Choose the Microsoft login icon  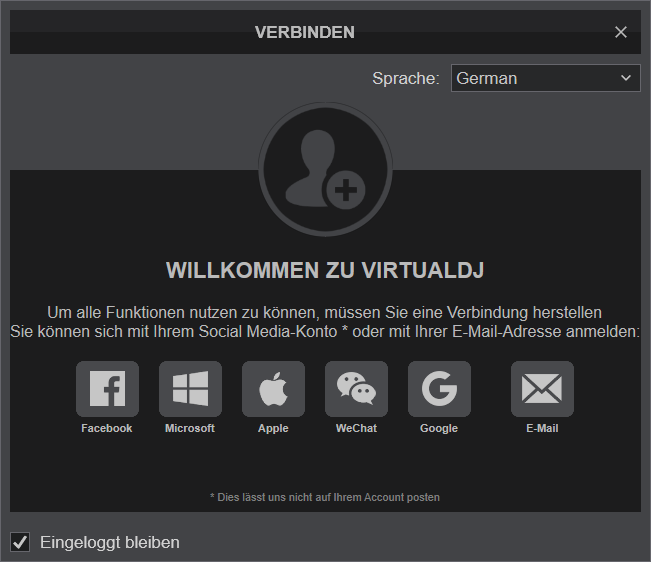coord(190,389)
